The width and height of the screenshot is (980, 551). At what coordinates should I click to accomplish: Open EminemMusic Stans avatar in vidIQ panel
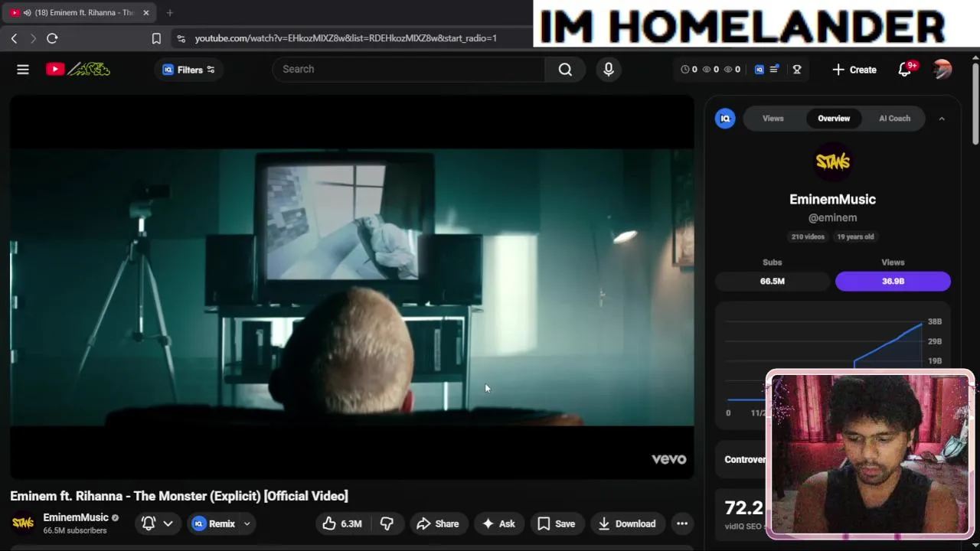click(833, 161)
